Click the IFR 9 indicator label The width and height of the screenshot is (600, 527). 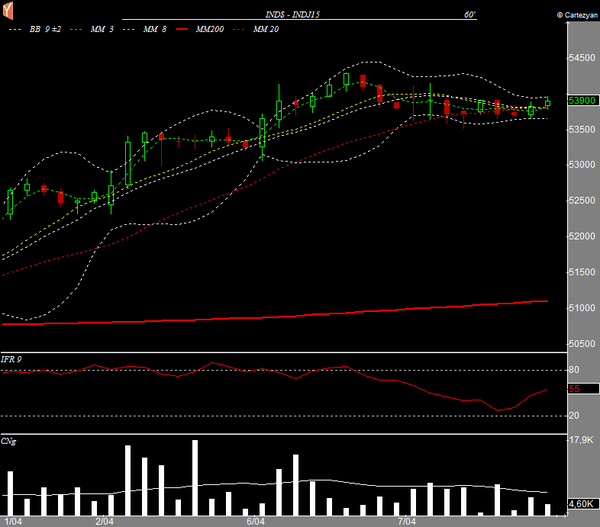click(13, 359)
